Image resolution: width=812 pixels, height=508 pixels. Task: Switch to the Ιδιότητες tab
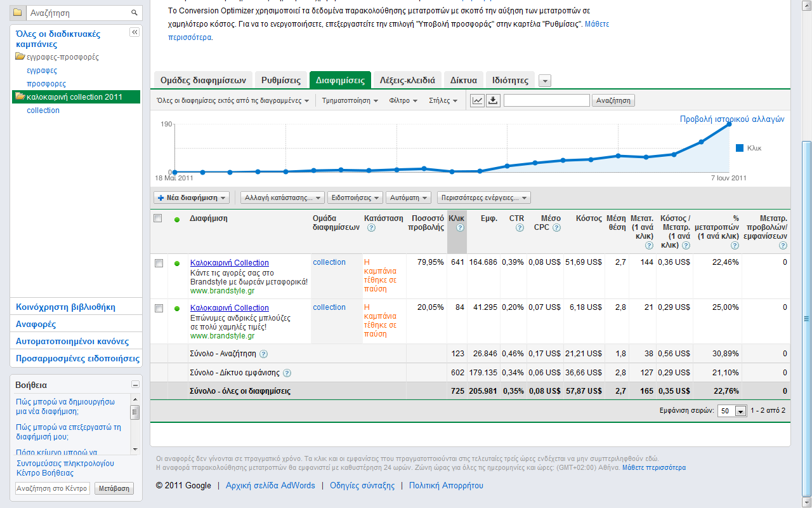click(511, 80)
